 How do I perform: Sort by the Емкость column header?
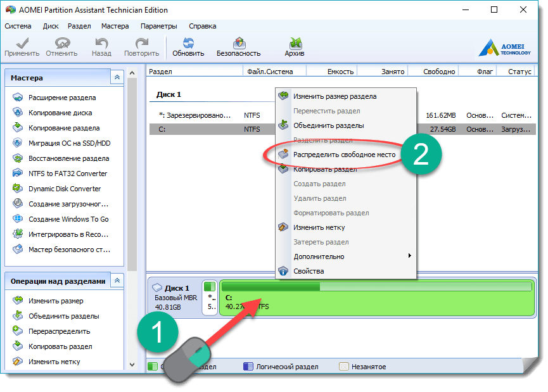332,72
